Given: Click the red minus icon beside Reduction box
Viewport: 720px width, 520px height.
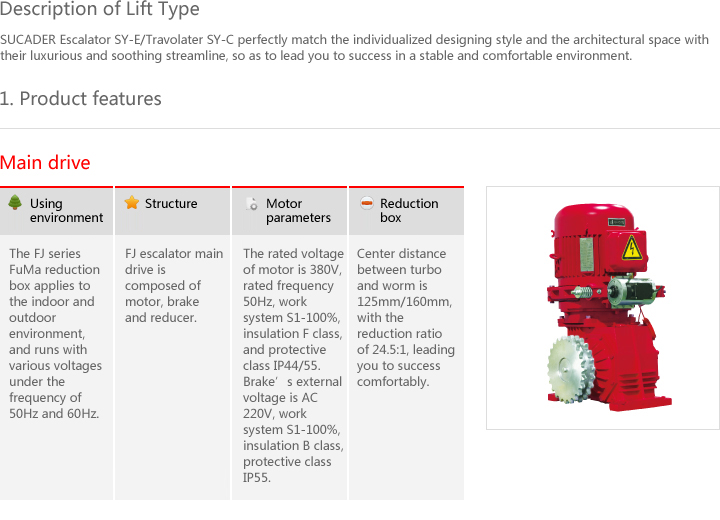Looking at the screenshot, I should 367,203.
